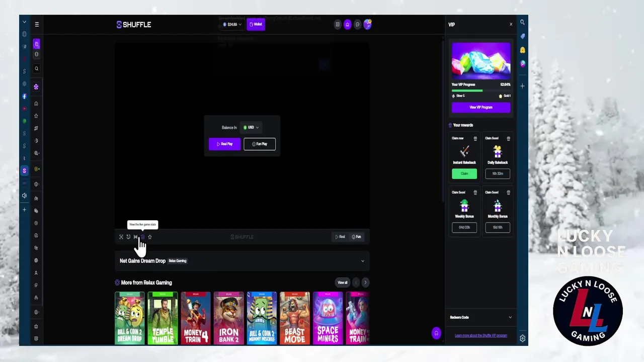The height and width of the screenshot is (362, 644).
Task: Open the browser sidebar search icon
Action: tap(523, 22)
